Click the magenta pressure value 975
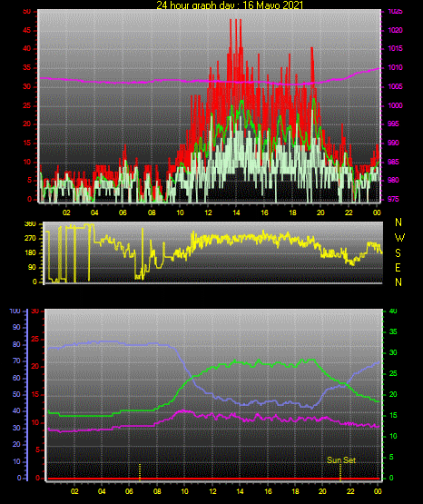This screenshot has width=423, height=504. (393, 199)
